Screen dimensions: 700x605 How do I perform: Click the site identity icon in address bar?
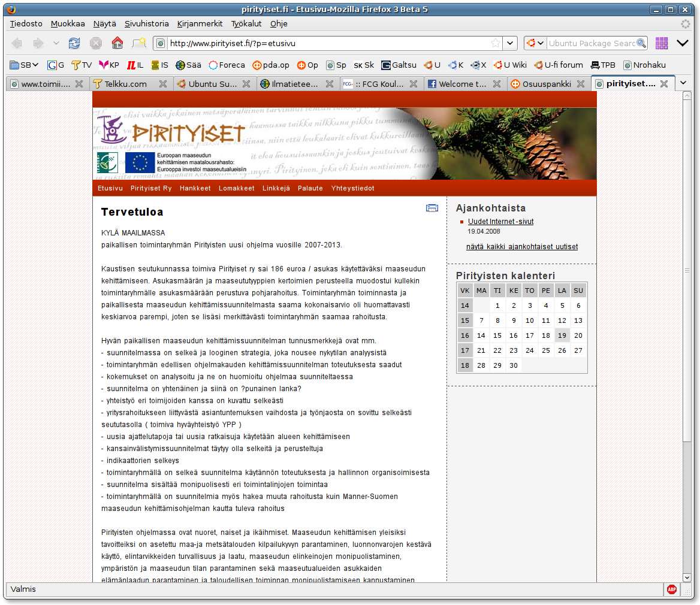[161, 43]
